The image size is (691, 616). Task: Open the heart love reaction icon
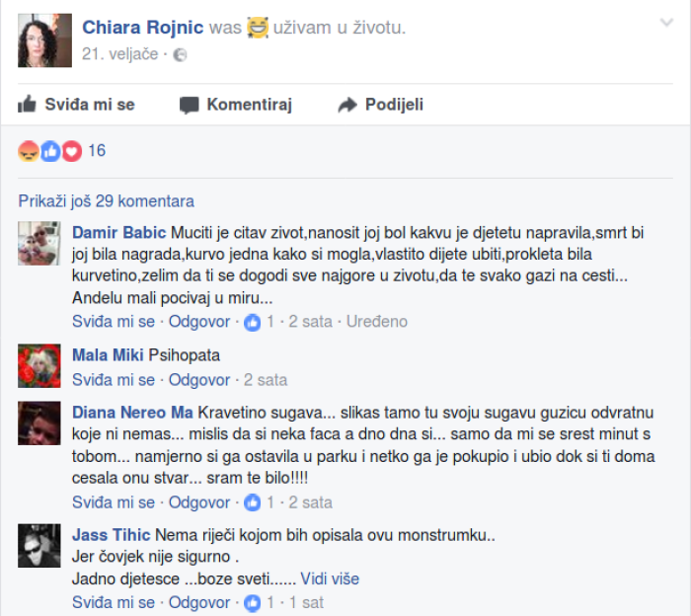[72, 151]
